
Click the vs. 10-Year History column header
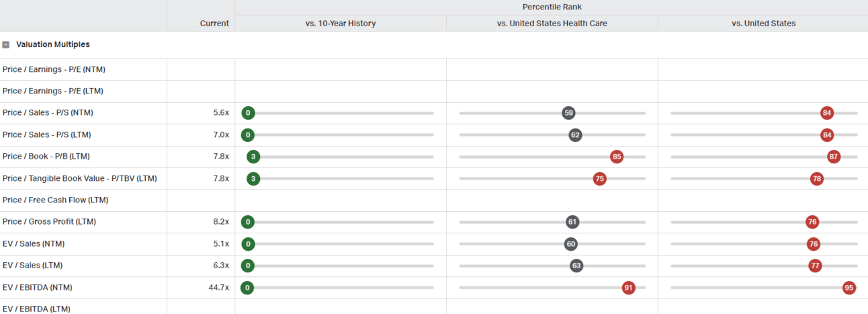pyautogui.click(x=341, y=24)
